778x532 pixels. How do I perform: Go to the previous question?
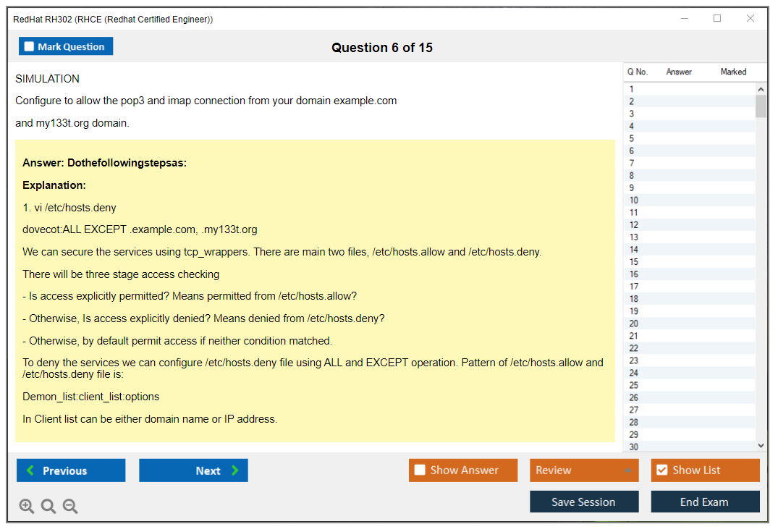71,470
